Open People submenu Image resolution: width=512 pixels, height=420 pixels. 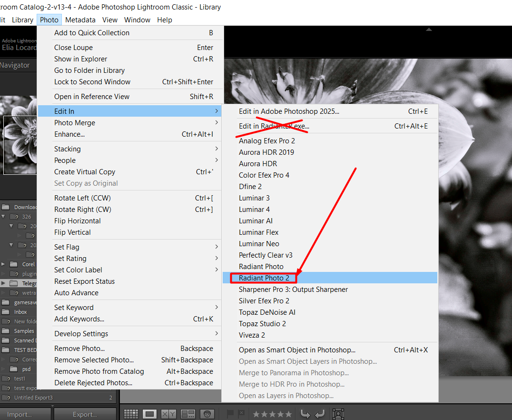point(129,160)
